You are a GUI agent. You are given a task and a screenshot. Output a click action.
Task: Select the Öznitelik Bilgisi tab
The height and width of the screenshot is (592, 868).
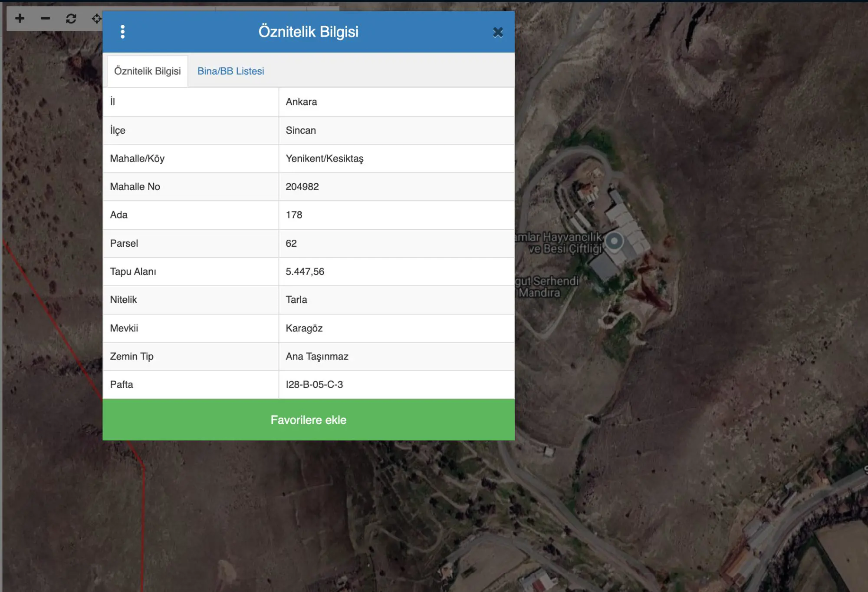[147, 71]
